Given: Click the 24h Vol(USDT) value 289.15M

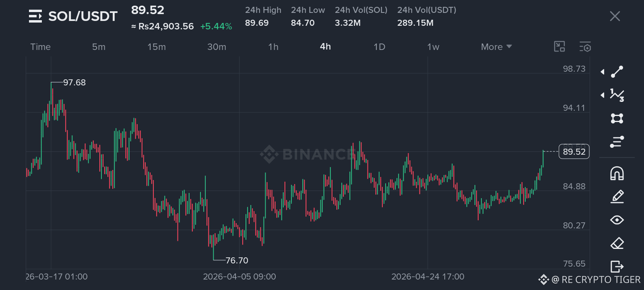Looking at the screenshot, I should (415, 23).
